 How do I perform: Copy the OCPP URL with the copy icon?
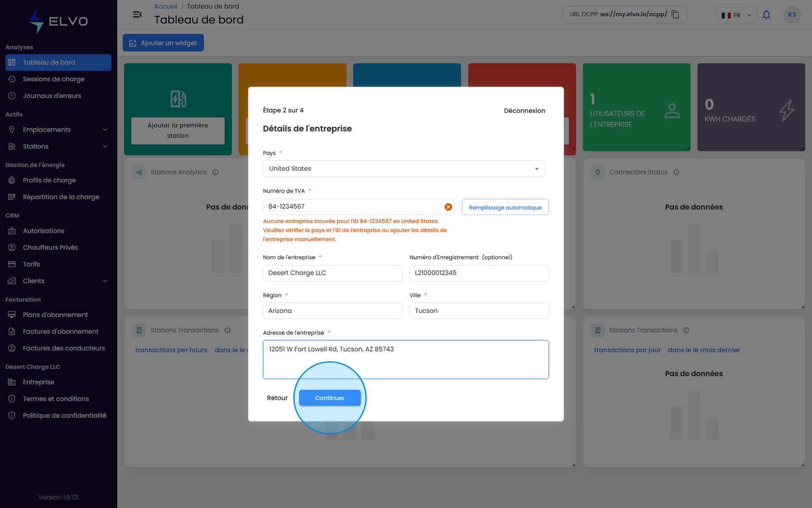pos(675,14)
